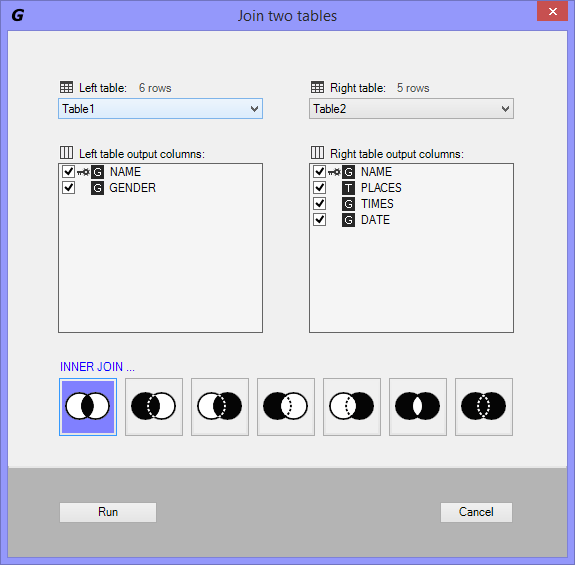Open the Right table Table2 dropdown
The height and width of the screenshot is (565, 575).
pos(411,109)
